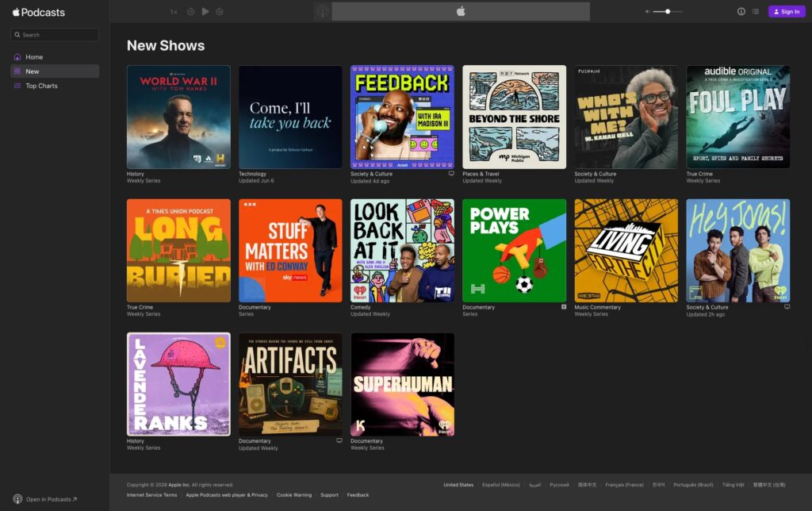Click video icon under Artifacts
This screenshot has width=812, height=511.
click(339, 440)
